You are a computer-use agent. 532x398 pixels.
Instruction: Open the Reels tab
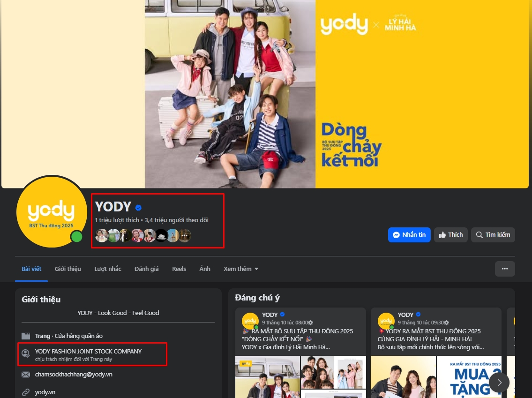point(179,269)
